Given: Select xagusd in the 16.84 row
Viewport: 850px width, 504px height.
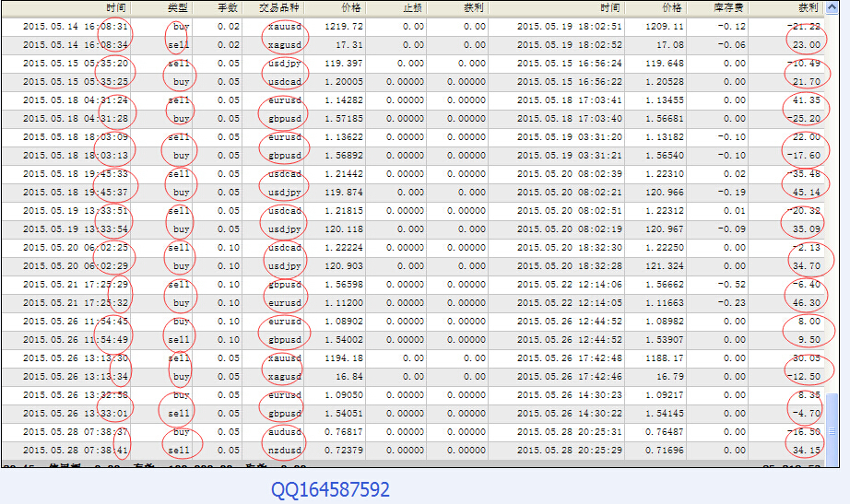Looking at the screenshot, I should tap(285, 377).
